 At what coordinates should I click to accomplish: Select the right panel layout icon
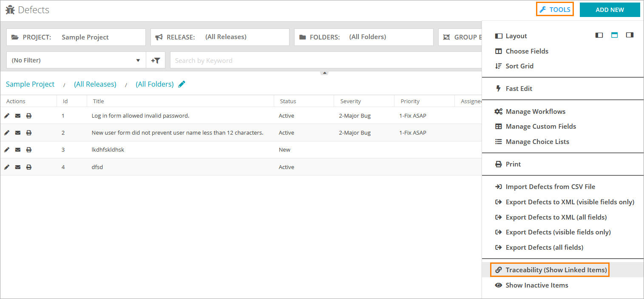(630, 35)
